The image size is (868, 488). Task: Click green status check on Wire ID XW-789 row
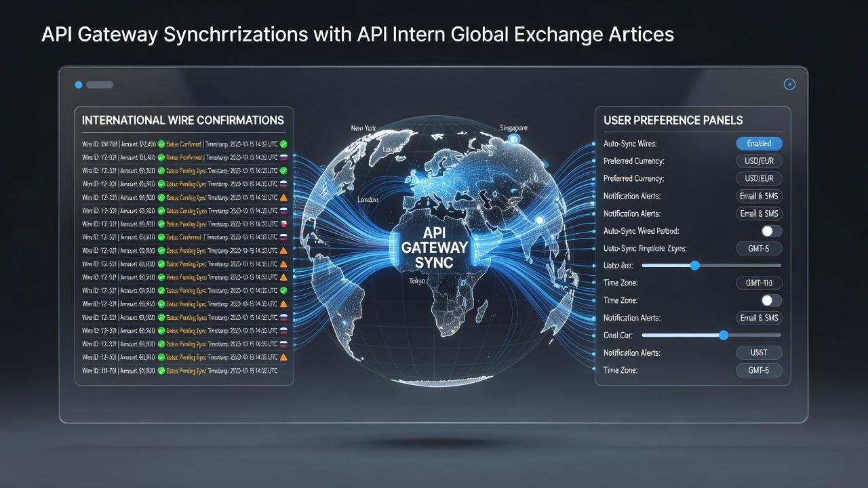161,144
